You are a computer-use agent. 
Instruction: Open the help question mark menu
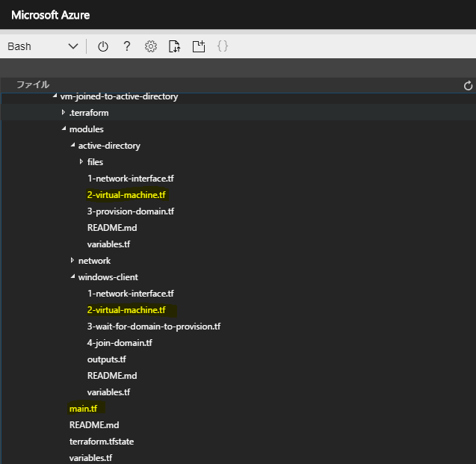(127, 46)
